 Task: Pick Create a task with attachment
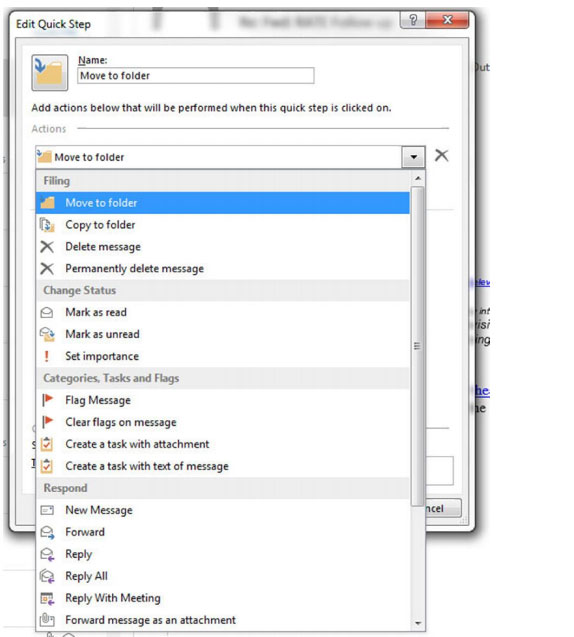tap(223, 444)
